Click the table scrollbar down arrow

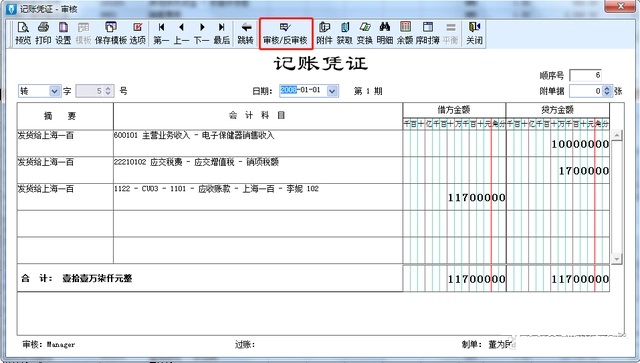coord(616,258)
